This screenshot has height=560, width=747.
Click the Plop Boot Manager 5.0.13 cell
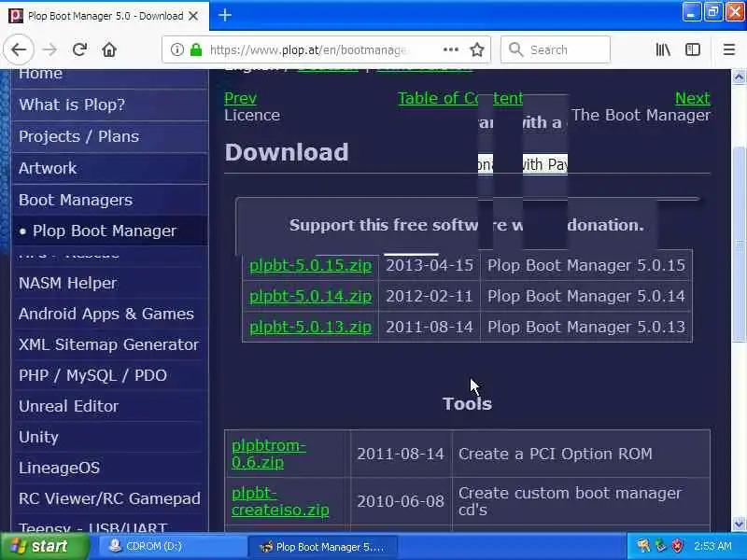coord(586,328)
